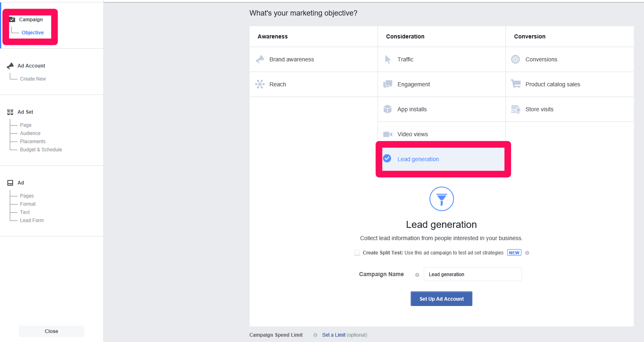This screenshot has height=342, width=644.
Task: Click the Store visits storefront icon
Action: 516,109
